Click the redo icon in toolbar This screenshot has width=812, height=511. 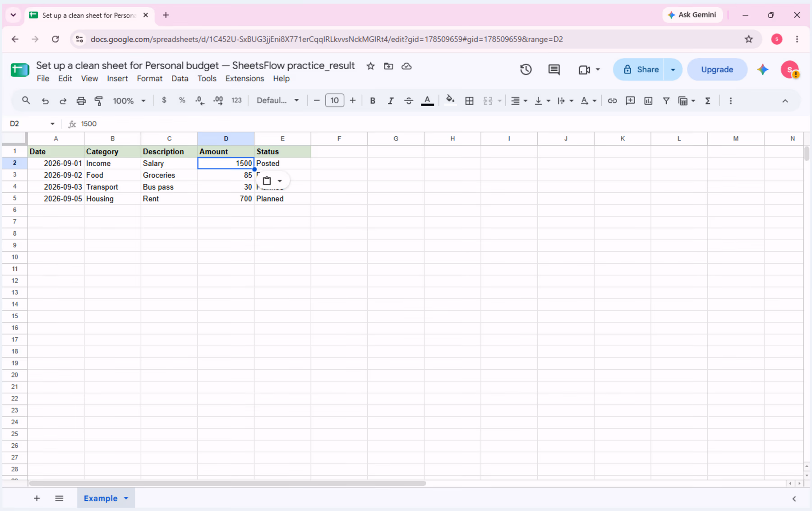pyautogui.click(x=63, y=101)
